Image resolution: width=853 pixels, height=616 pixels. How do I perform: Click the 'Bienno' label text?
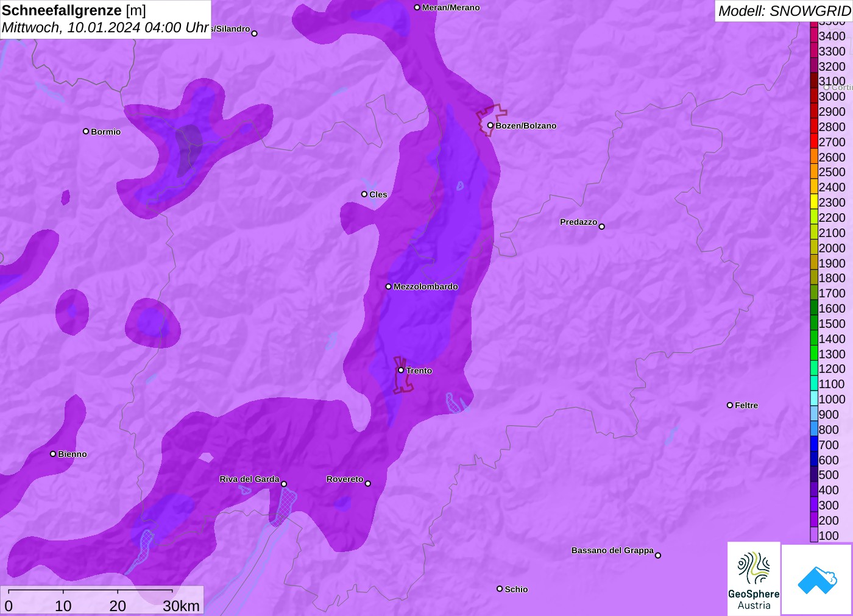click(73, 454)
